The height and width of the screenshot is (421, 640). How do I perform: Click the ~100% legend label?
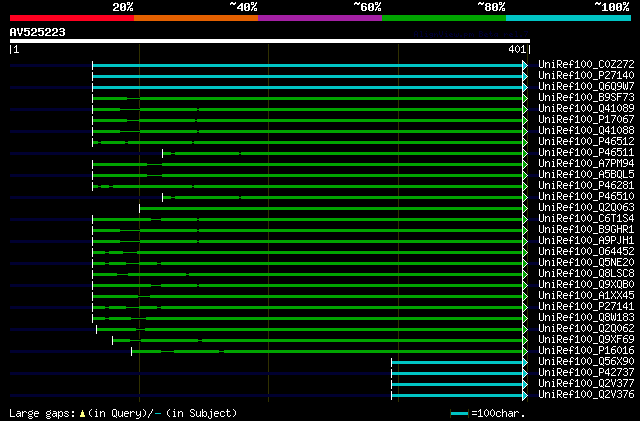point(612,7)
